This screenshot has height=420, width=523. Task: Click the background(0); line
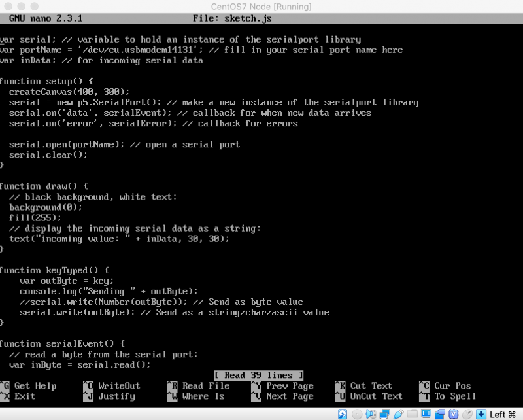[x=46, y=207]
